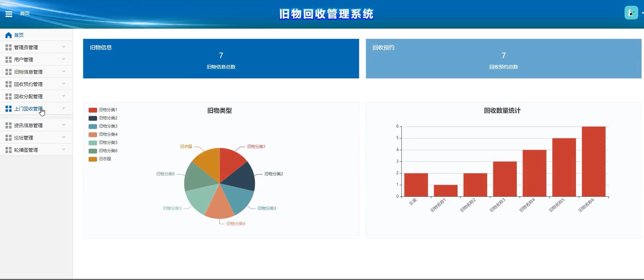This screenshot has height=280, width=644.
Task: Open 首页 in the sidebar
Action: point(36,35)
